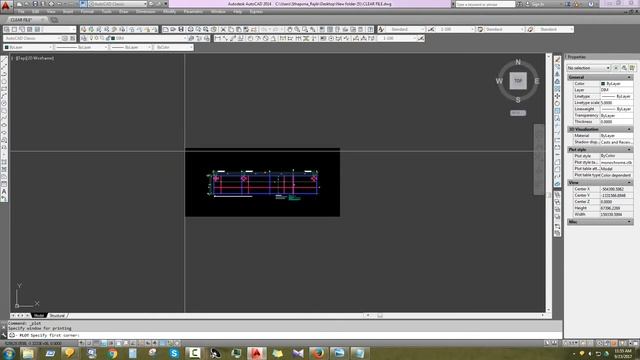Click the N compass direction on ViewCube
This screenshot has height=360, width=640.
(518, 62)
